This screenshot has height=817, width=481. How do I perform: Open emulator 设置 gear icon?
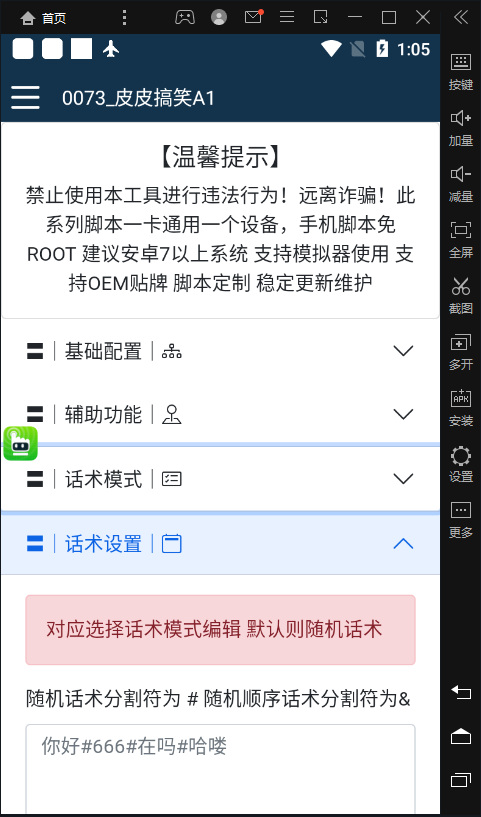click(x=461, y=464)
